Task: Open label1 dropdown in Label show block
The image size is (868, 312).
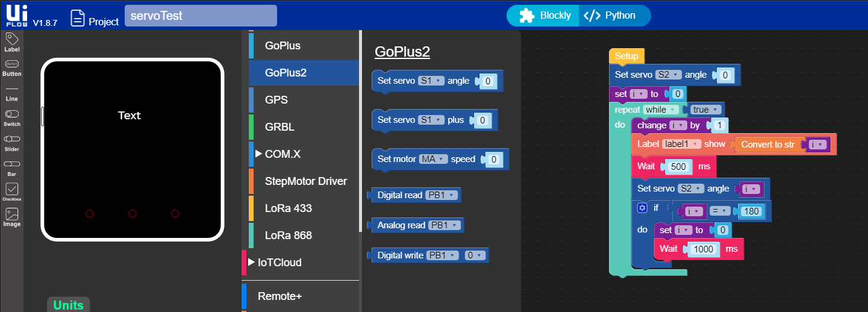Action: tap(682, 145)
